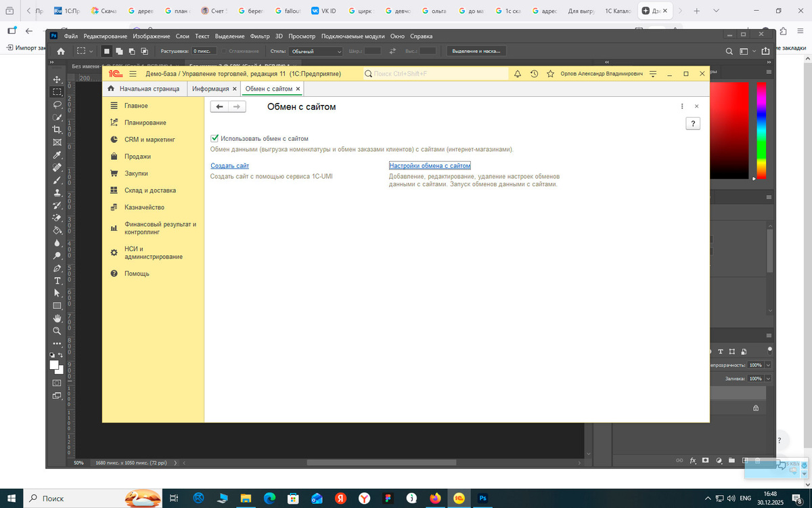Open 'Казначейство' section in 1C sidebar
This screenshot has height=508, width=812.
144,207
